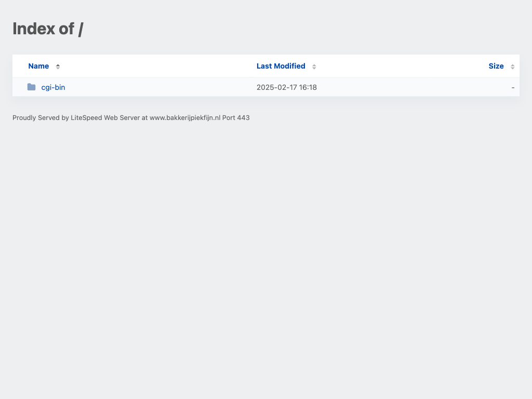The height and width of the screenshot is (399, 532).
Task: Sort the listing by Last Modified header
Action: coord(281,66)
